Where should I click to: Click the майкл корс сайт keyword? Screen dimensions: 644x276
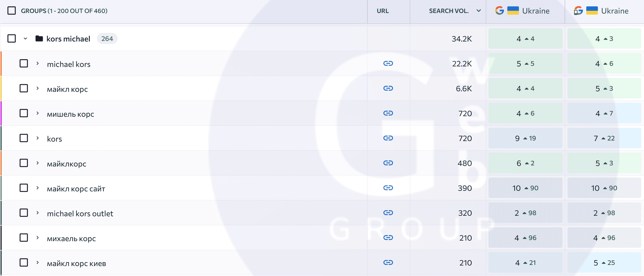click(76, 189)
